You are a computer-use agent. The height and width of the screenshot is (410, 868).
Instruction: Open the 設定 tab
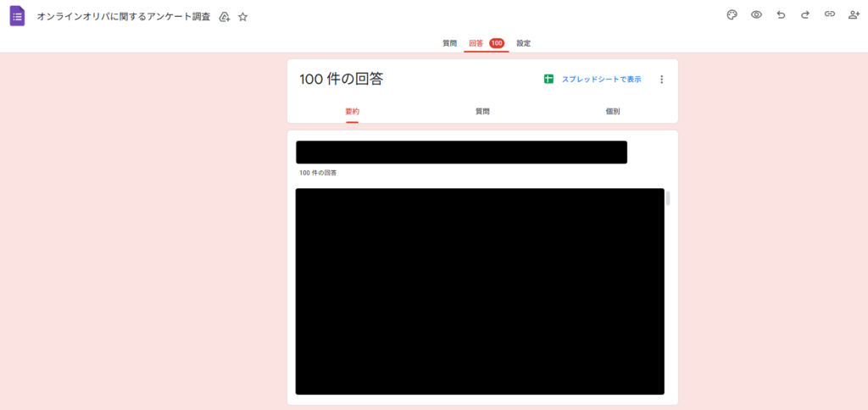pos(524,43)
